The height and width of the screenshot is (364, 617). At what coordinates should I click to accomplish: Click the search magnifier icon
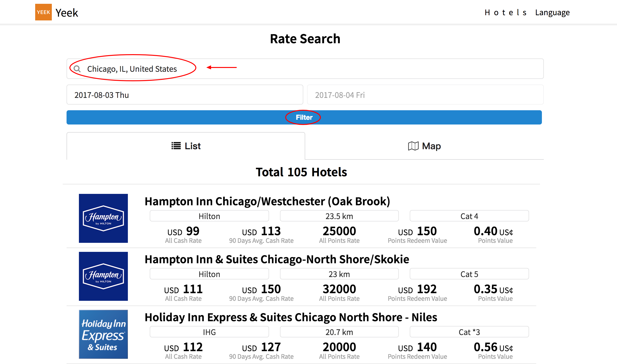(77, 69)
